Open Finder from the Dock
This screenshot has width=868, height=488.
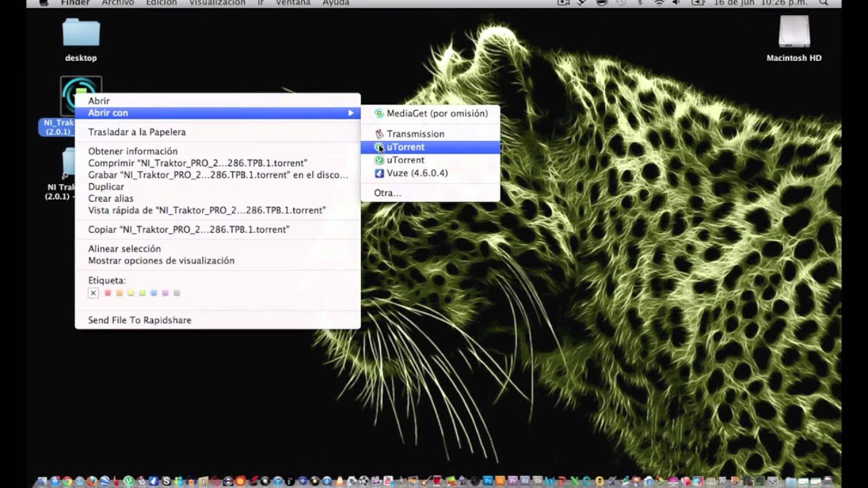(42, 481)
